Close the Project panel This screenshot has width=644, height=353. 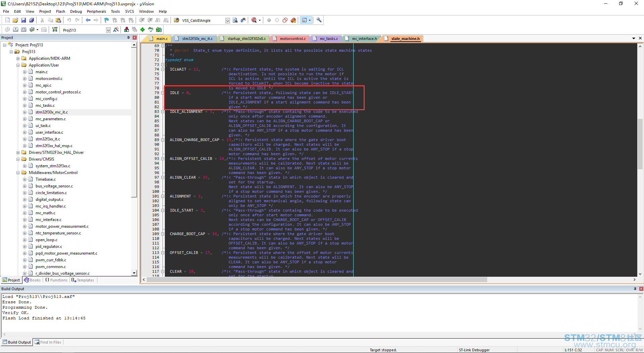[x=135, y=38]
